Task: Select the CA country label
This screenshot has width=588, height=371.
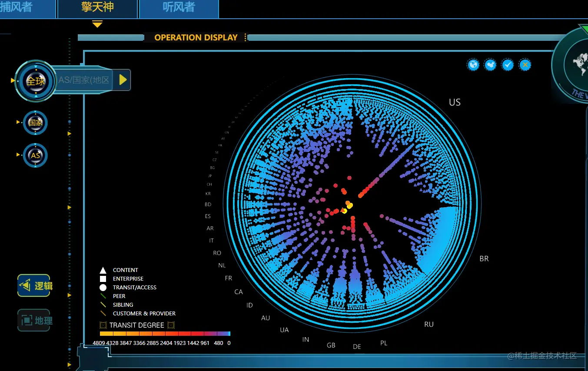Action: tap(239, 292)
